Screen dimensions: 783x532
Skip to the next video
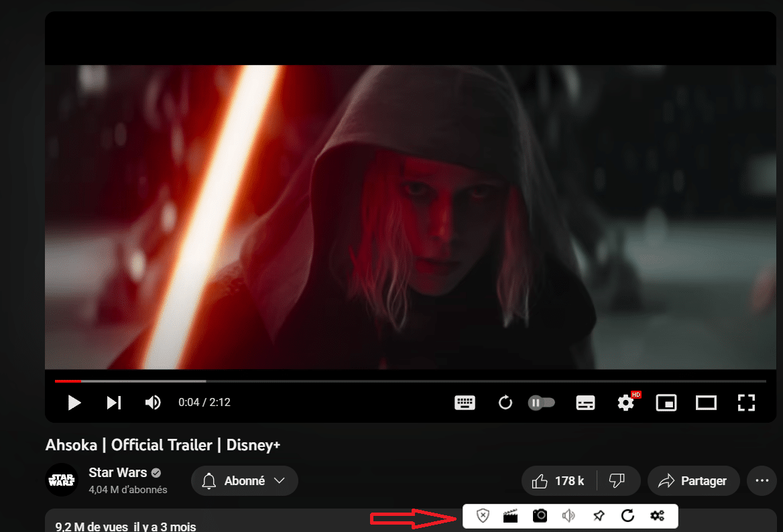point(114,402)
